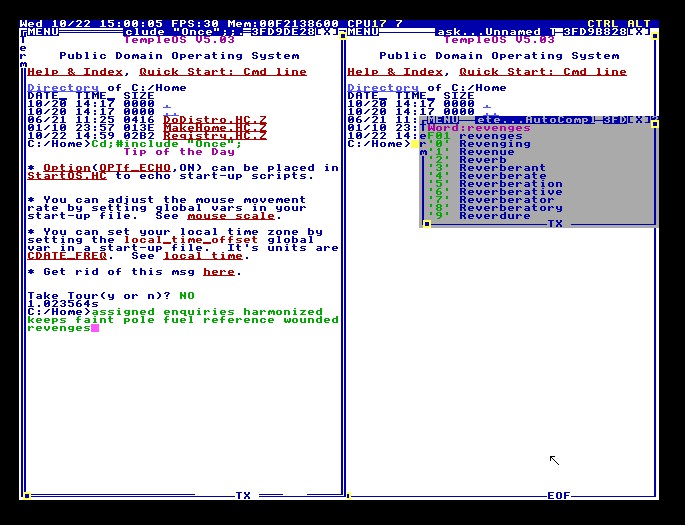The width and height of the screenshot is (685, 525).
Task: Click the right window top-right scroll corner icon
Action: (655, 36)
